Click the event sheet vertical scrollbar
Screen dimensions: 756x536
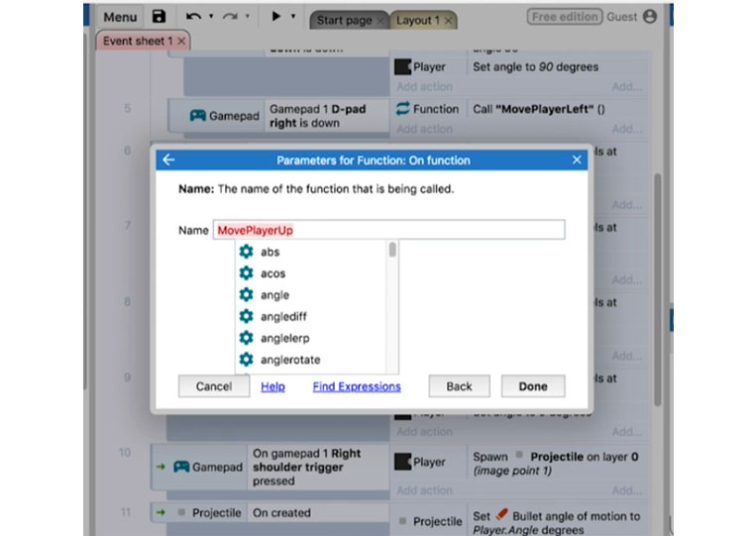pos(657,289)
